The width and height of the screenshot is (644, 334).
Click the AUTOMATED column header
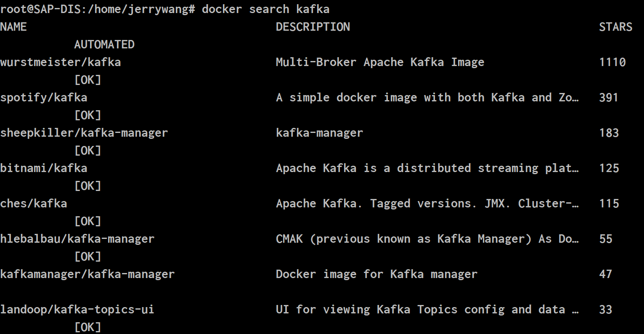pyautogui.click(x=104, y=45)
